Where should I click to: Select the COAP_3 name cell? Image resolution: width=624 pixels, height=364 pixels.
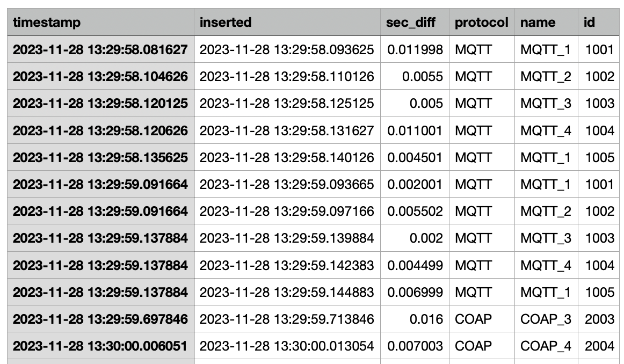546,319
